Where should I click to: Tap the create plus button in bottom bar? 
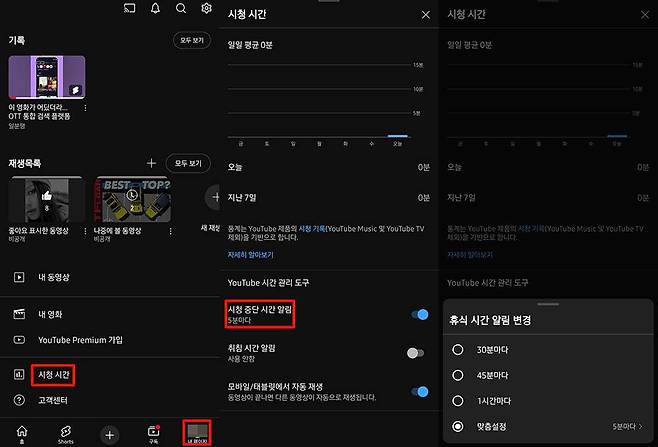click(x=110, y=435)
